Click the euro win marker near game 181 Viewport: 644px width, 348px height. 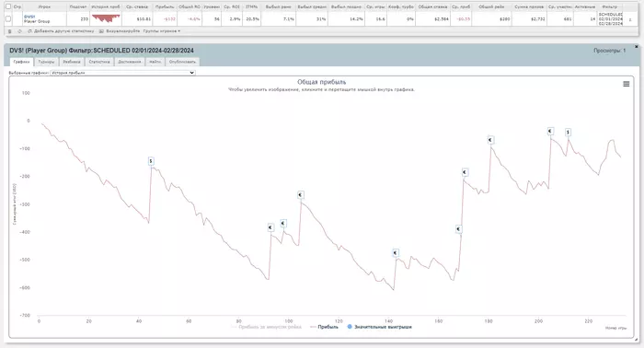pyautogui.click(x=490, y=140)
